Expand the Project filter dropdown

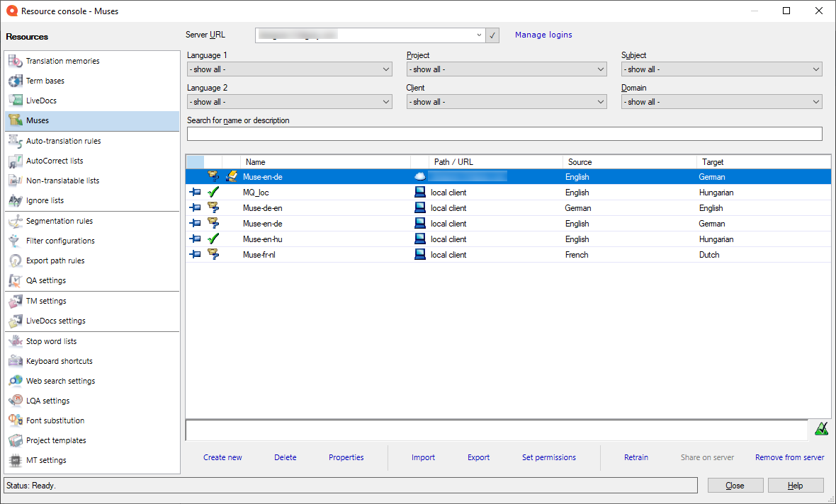coord(506,69)
